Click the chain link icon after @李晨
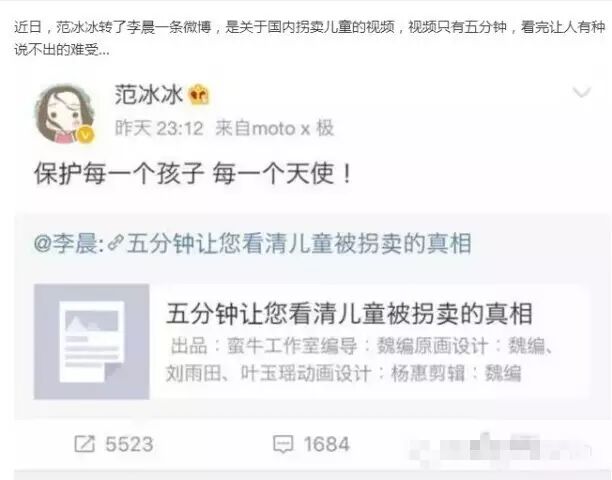 point(116,244)
